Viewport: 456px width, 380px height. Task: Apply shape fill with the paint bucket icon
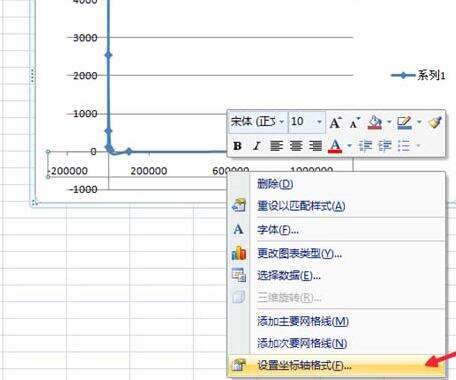point(375,122)
